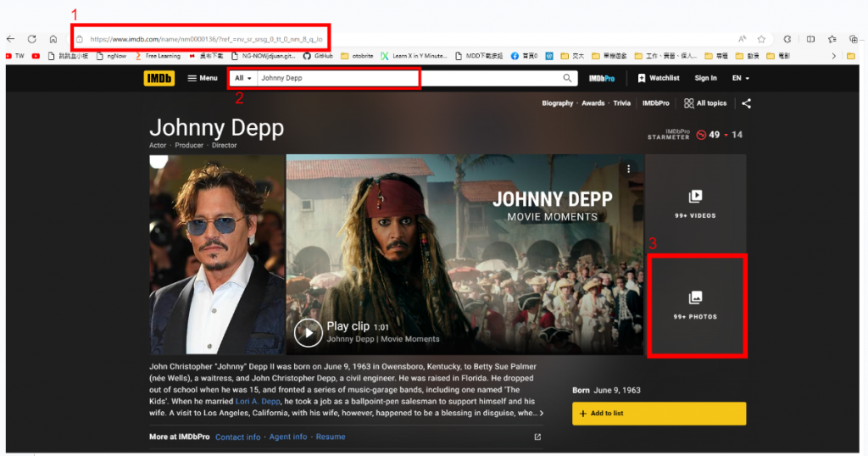This screenshot has width=868, height=456.
Task: Click the Producer profession label
Action: tap(189, 146)
